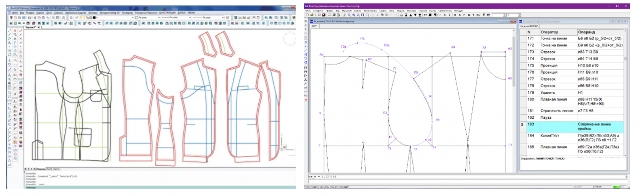
Task: Click the S letter toolbar button
Action: click(459, 15)
